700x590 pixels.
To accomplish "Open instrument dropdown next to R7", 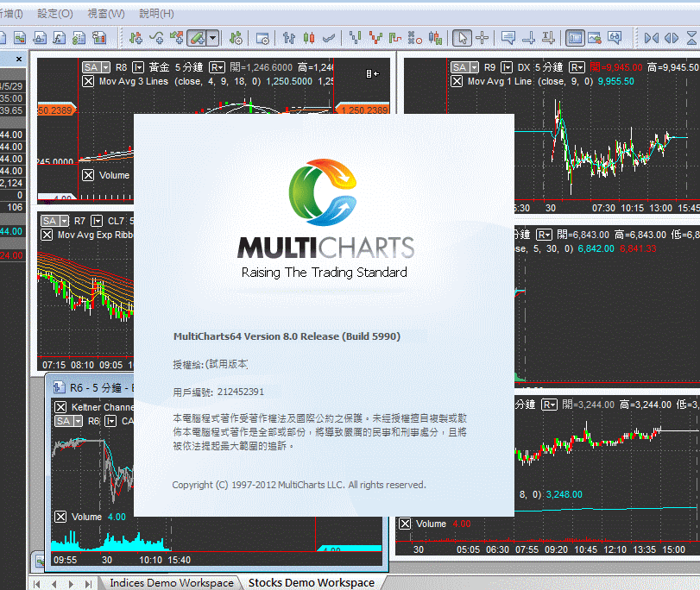I will click(97, 221).
